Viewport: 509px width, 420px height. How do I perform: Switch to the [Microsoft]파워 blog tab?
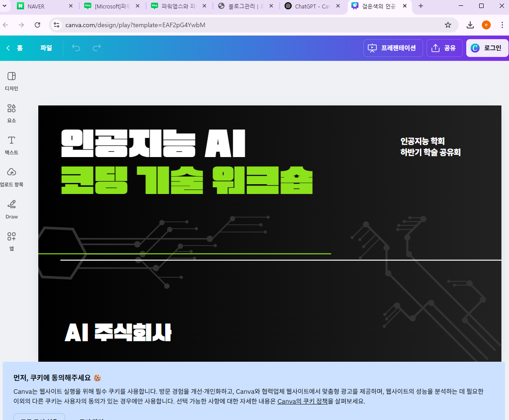(x=111, y=6)
